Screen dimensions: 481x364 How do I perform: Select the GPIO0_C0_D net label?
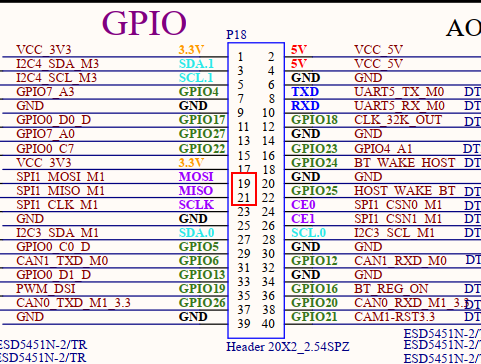click(x=53, y=246)
